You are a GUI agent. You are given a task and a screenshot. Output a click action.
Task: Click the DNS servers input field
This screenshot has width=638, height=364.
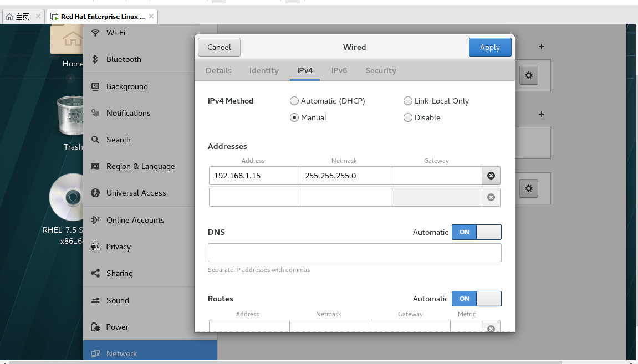(x=354, y=253)
